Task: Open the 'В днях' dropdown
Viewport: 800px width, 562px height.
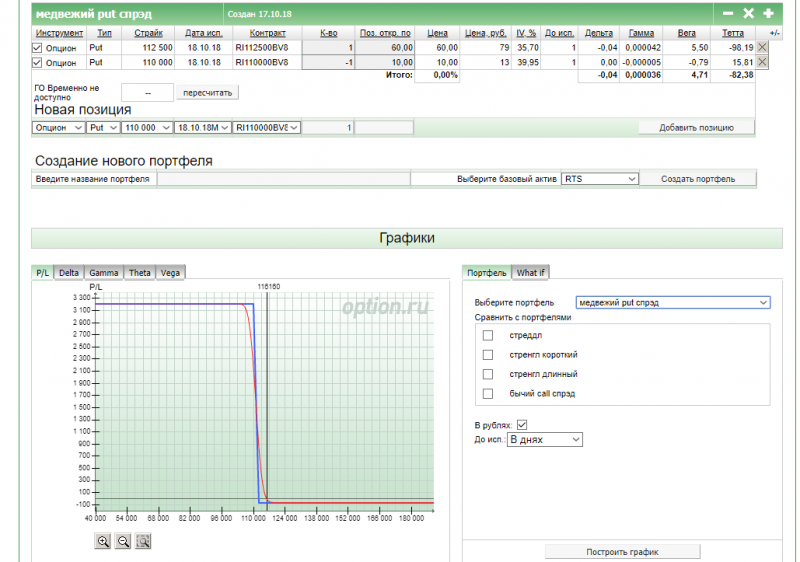Action: (x=545, y=439)
